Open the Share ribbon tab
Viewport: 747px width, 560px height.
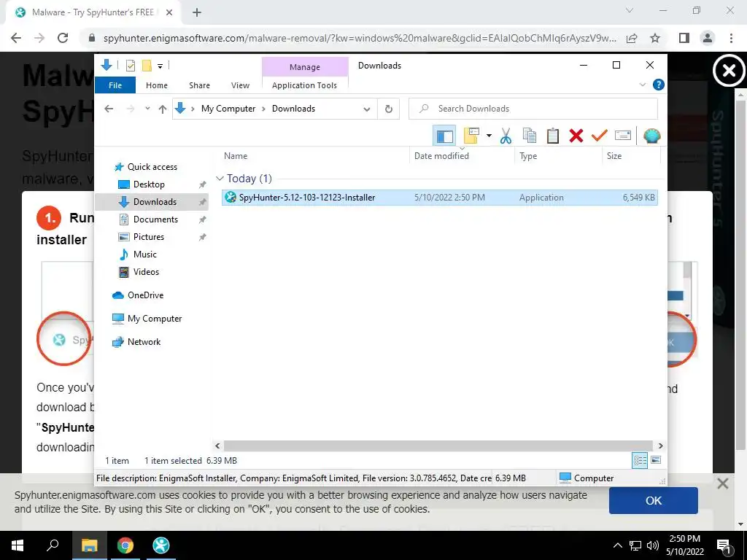pos(199,85)
